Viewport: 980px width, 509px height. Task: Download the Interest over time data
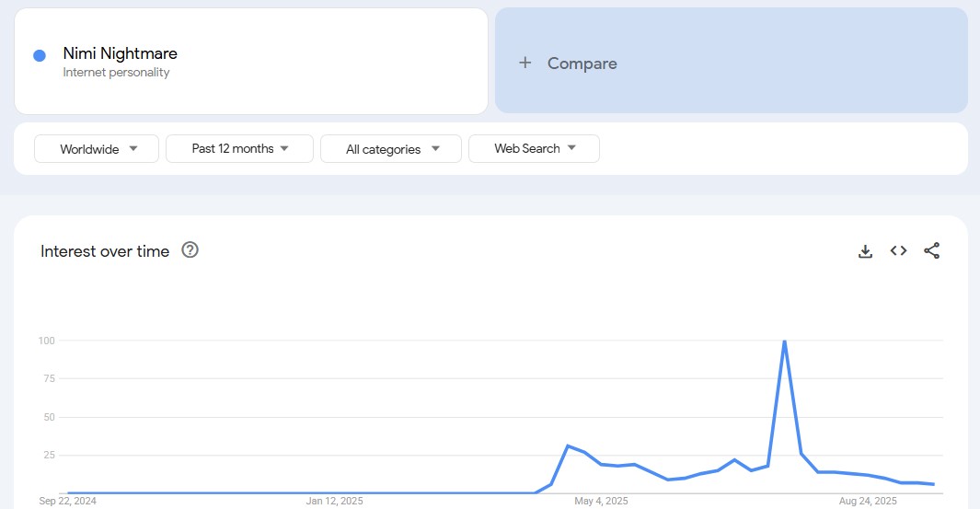865,251
